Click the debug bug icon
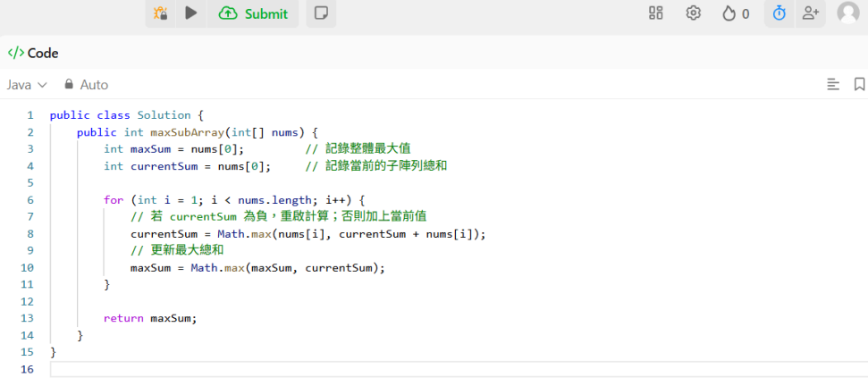Viewport: 868px width, 386px height. (161, 13)
